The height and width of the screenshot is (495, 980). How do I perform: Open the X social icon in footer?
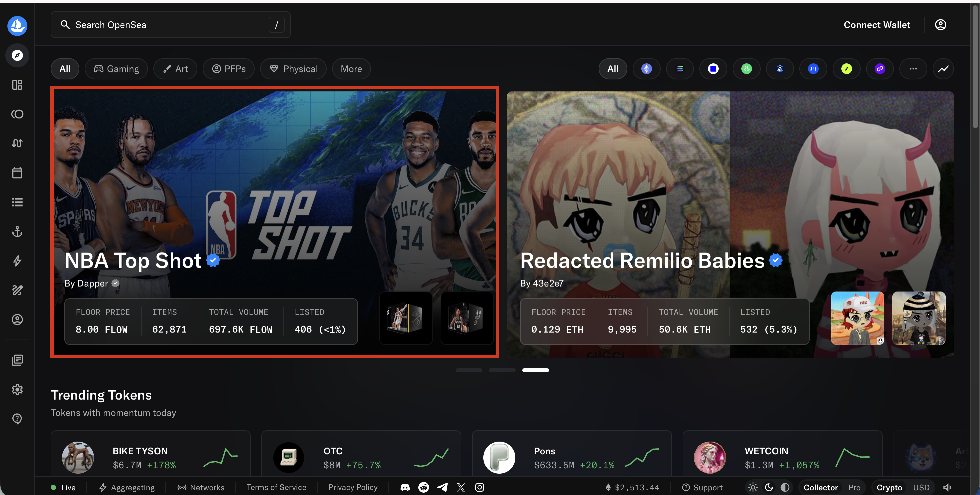pos(461,487)
